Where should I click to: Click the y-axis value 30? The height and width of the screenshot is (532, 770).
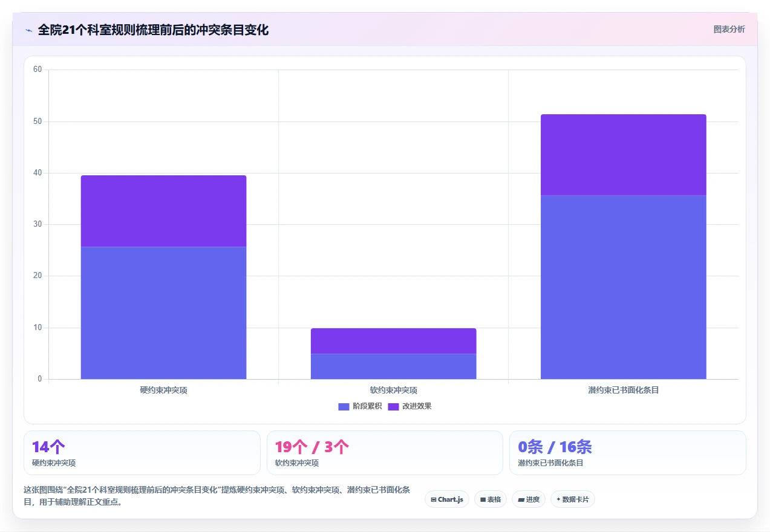point(38,224)
